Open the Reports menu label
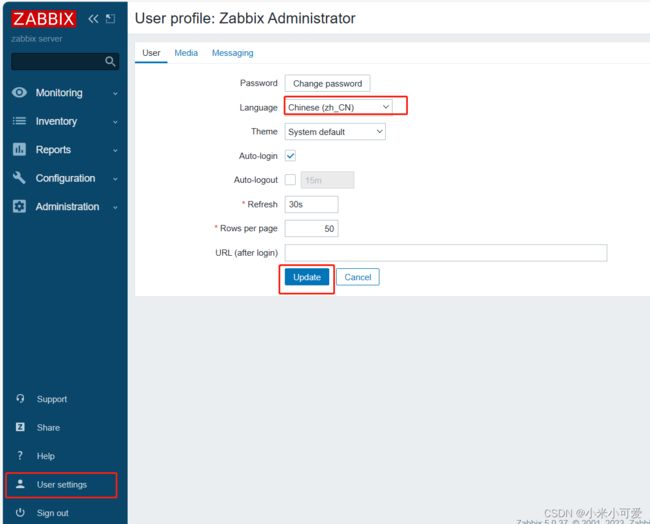The width and height of the screenshot is (650, 524). click(x=53, y=150)
